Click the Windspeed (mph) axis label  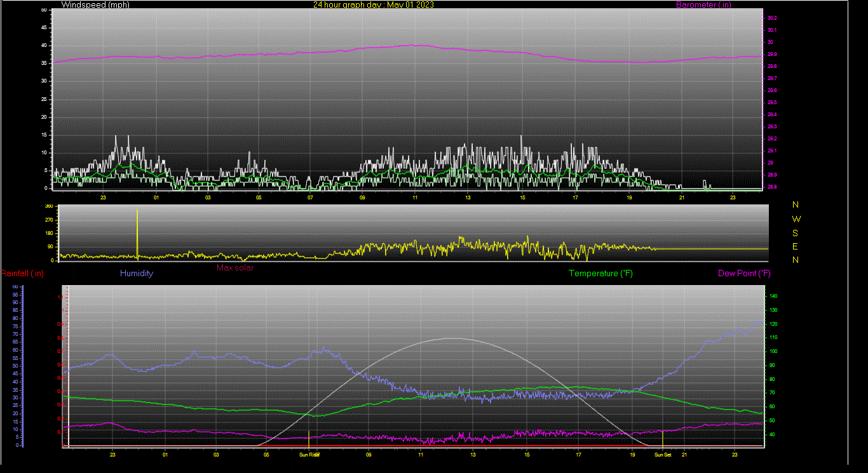90,5
